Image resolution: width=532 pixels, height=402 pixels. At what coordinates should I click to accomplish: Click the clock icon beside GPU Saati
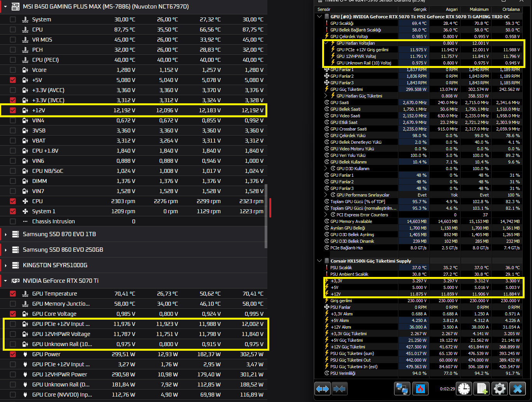[x=327, y=103]
